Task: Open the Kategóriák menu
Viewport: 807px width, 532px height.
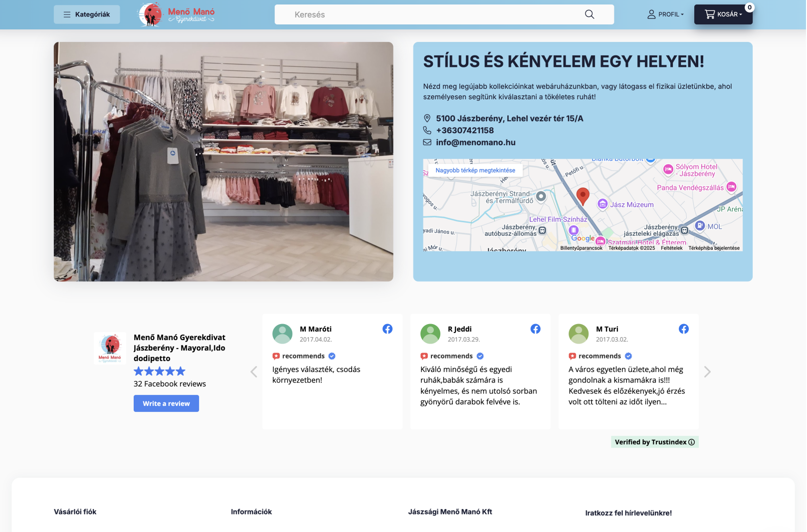Action: pos(87,14)
